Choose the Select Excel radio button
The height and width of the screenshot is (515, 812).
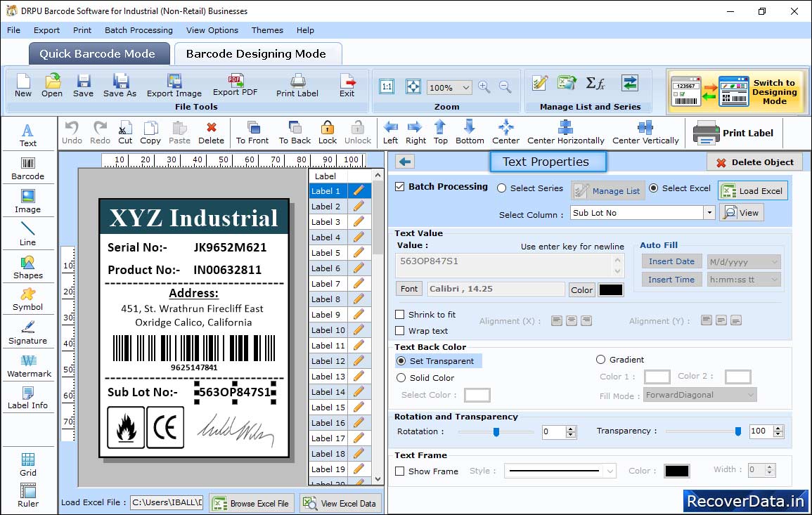coord(654,188)
